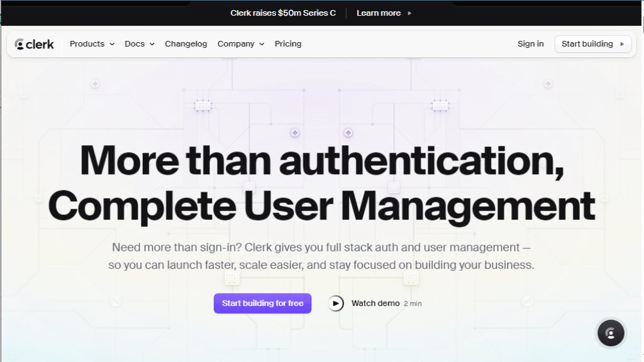This screenshot has height=362, width=644.
Task: Click the Sign in link
Action: tap(530, 44)
